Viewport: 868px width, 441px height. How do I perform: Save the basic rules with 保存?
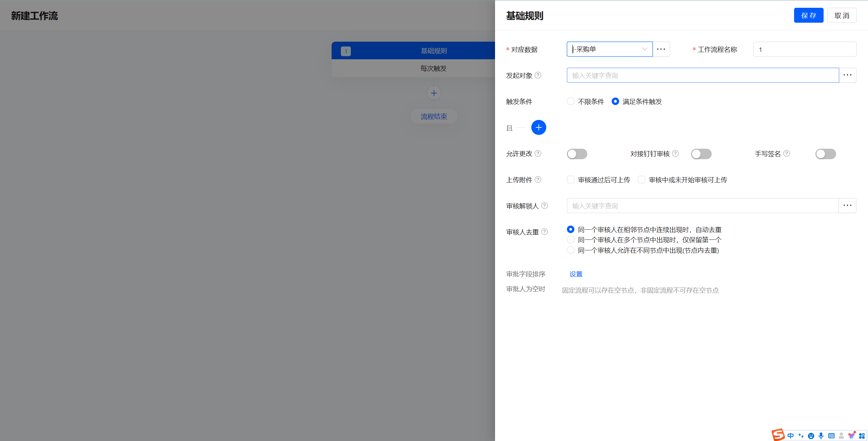pos(809,15)
